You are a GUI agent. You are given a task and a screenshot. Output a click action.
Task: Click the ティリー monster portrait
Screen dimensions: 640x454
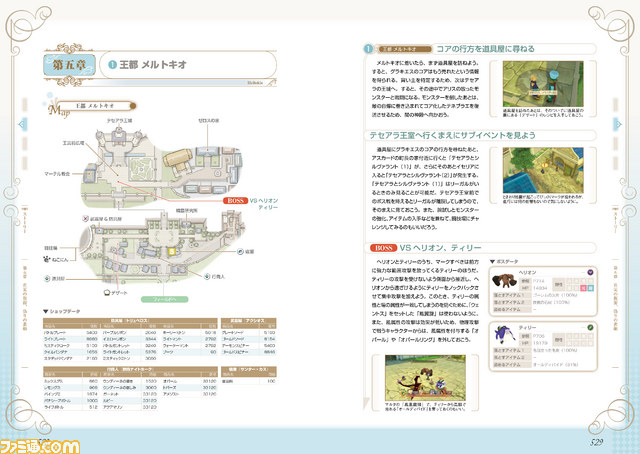click(x=503, y=334)
